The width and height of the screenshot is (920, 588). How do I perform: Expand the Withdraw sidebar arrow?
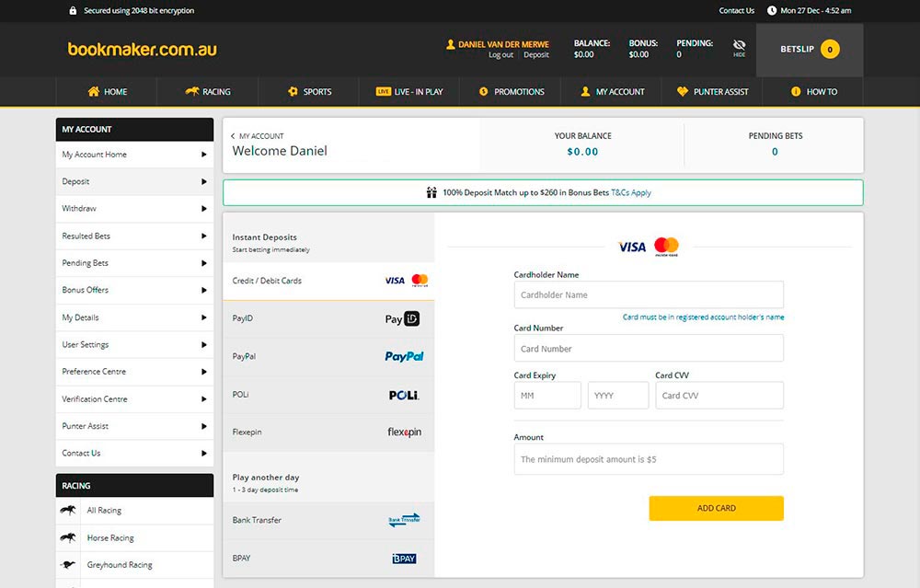point(203,209)
